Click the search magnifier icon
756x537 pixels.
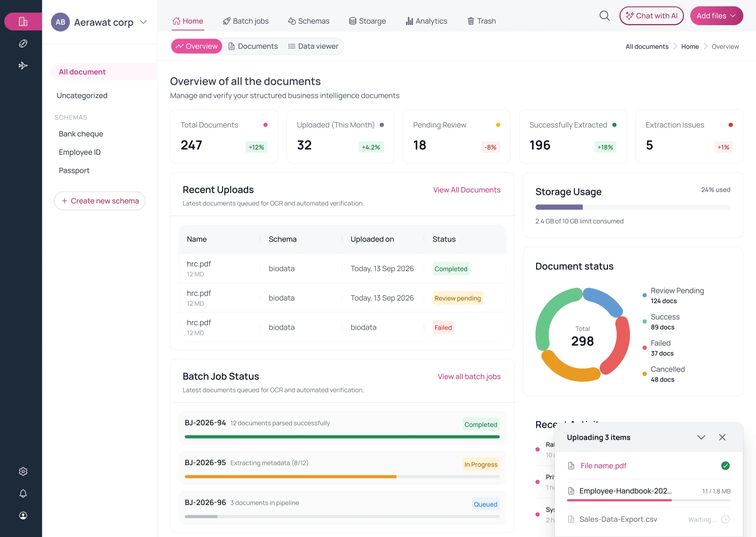604,15
